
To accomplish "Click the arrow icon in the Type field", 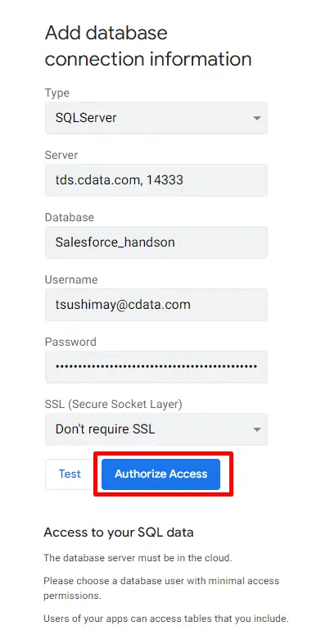I will pyautogui.click(x=256, y=118).
